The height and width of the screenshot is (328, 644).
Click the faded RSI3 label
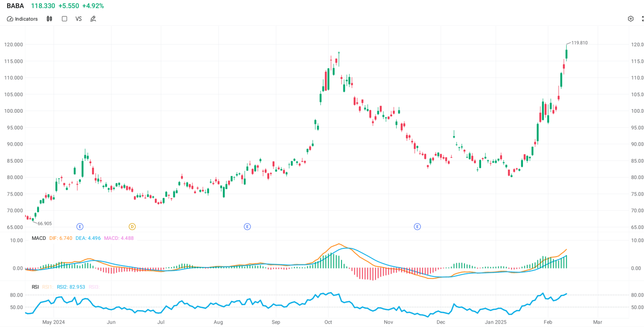[x=94, y=287]
